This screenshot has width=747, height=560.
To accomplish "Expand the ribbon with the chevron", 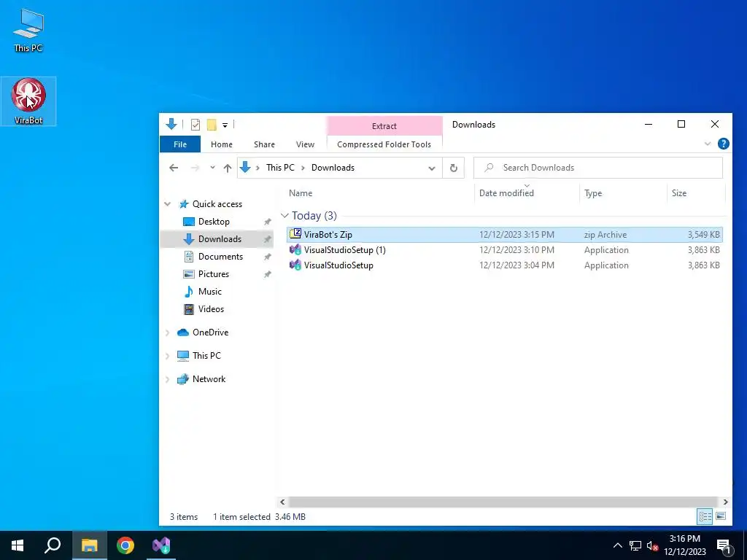I will (708, 144).
